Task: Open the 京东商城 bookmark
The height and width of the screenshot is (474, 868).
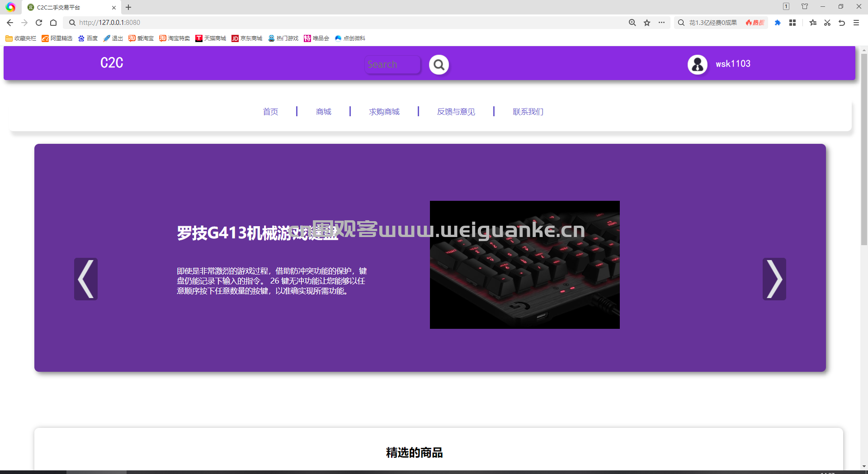Action: [247, 38]
